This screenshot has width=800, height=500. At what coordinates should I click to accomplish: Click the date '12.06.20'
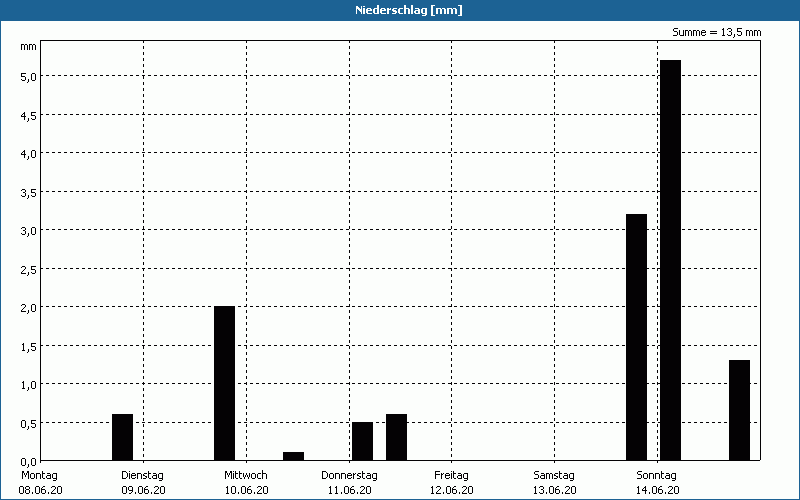pyautogui.click(x=452, y=490)
